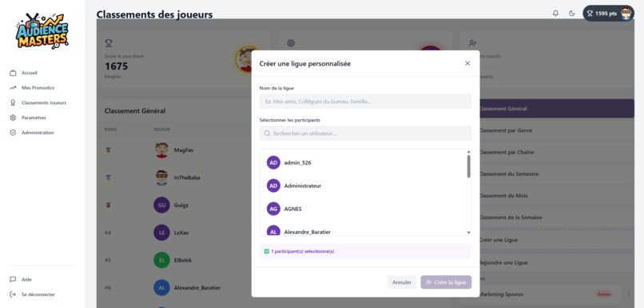The height and width of the screenshot is (308, 644).
Task: Click the Paramètres gear icon
Action: click(x=13, y=118)
